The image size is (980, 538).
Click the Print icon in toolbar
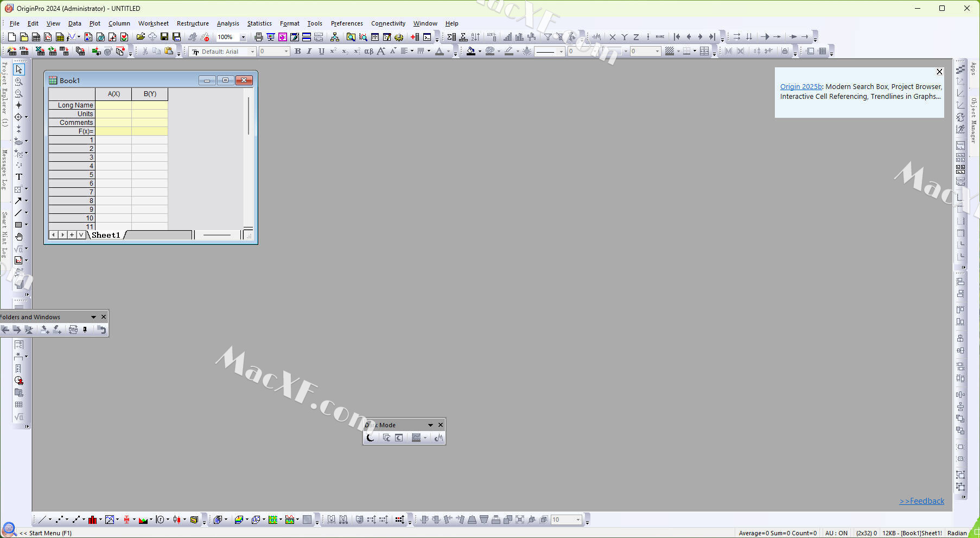coord(259,37)
